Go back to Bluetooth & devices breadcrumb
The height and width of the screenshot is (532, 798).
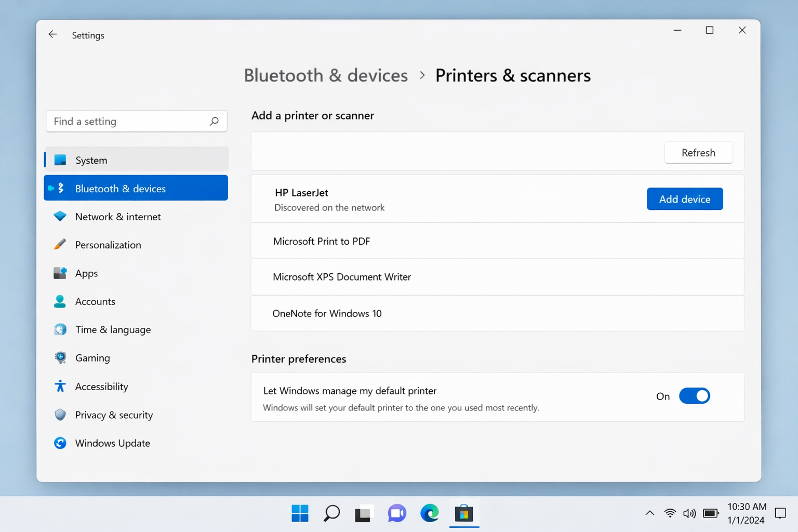[326, 75]
